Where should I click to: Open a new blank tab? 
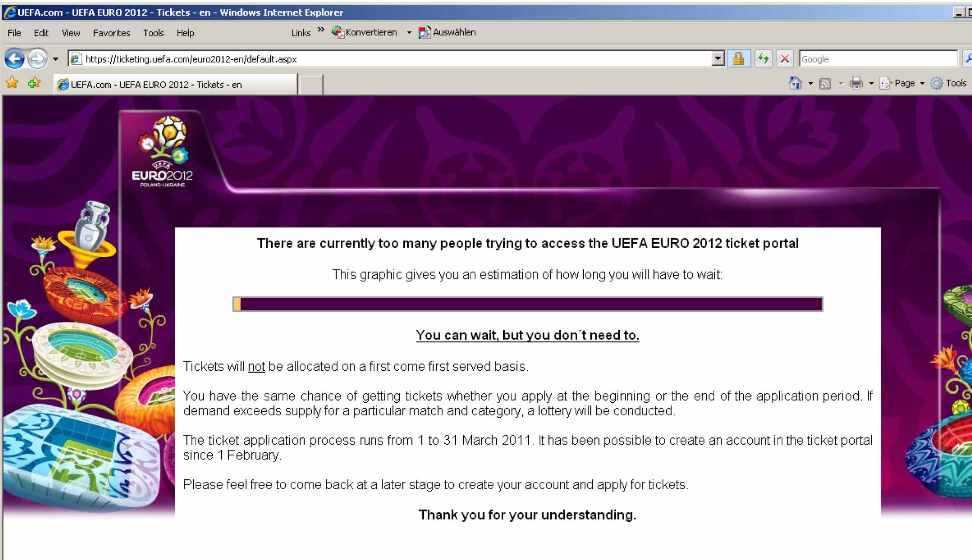tap(311, 84)
